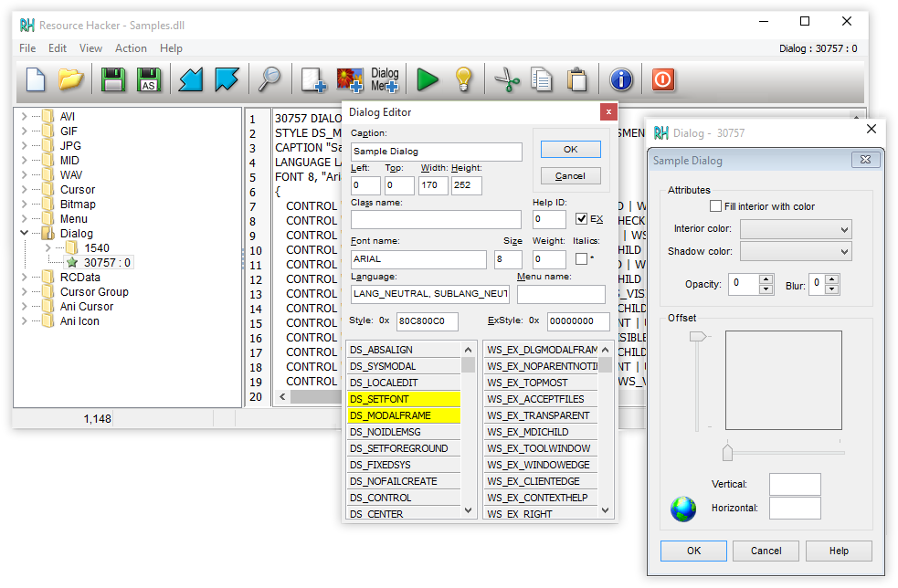Click the Font name field showing ARIAL
This screenshot has height=588, width=898.
coord(418,259)
